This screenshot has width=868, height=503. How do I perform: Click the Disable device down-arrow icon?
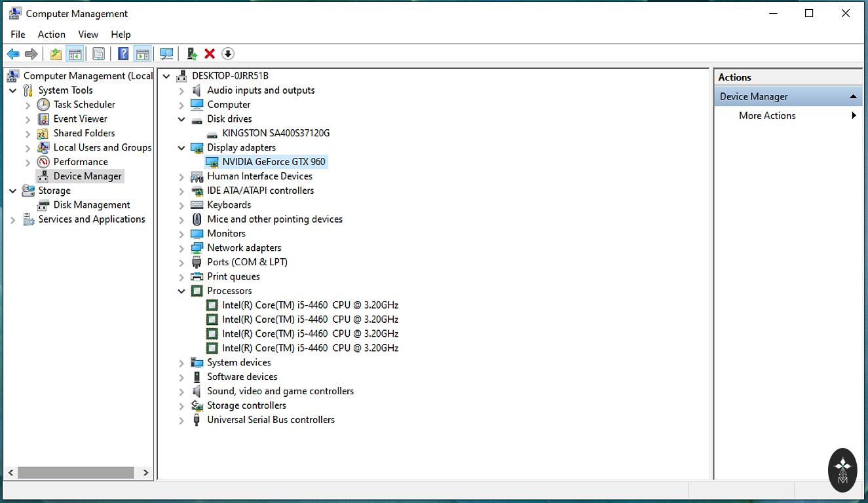click(228, 54)
